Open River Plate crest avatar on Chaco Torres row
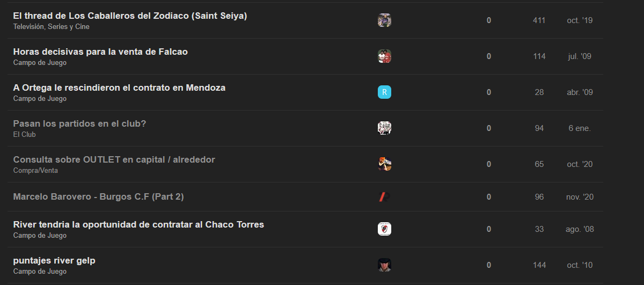Image resolution: width=644 pixels, height=285 pixels. tap(384, 229)
